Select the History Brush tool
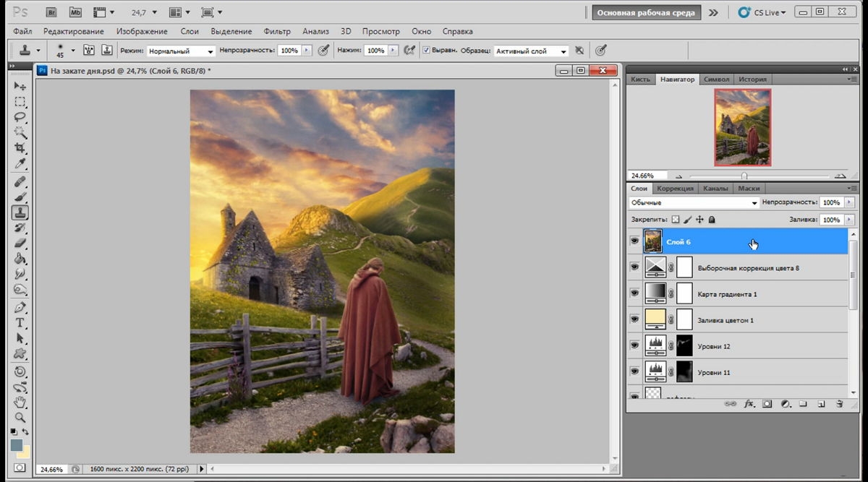The height and width of the screenshot is (482, 868). [x=20, y=228]
